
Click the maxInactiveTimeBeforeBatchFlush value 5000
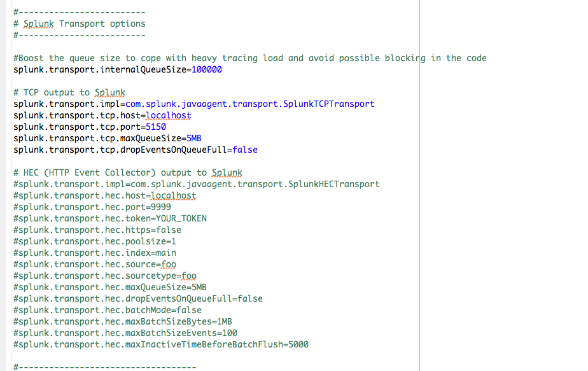298,344
